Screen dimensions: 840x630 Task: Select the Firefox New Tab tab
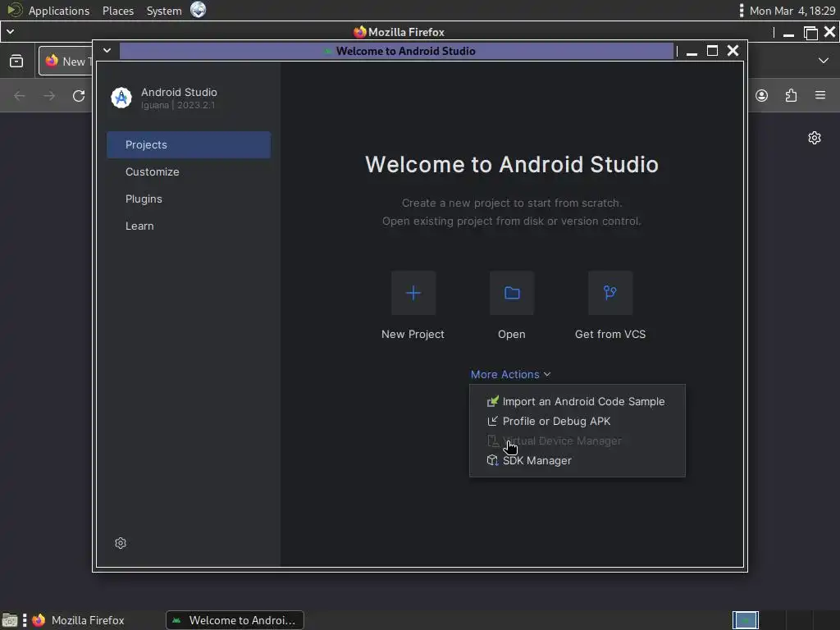point(66,61)
